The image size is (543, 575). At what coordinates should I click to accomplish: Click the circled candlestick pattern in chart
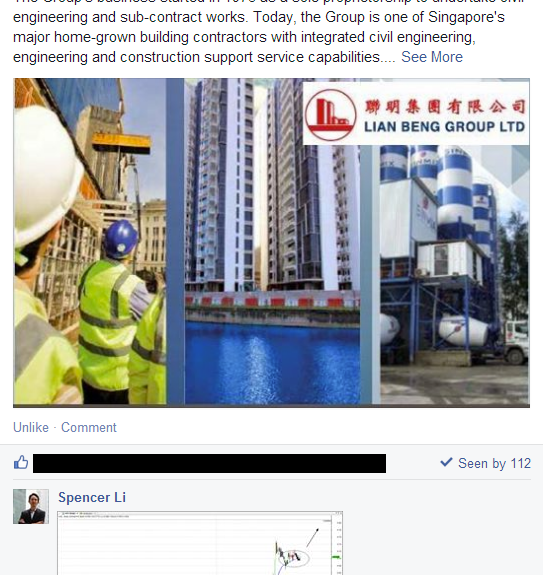pyautogui.click(x=294, y=557)
